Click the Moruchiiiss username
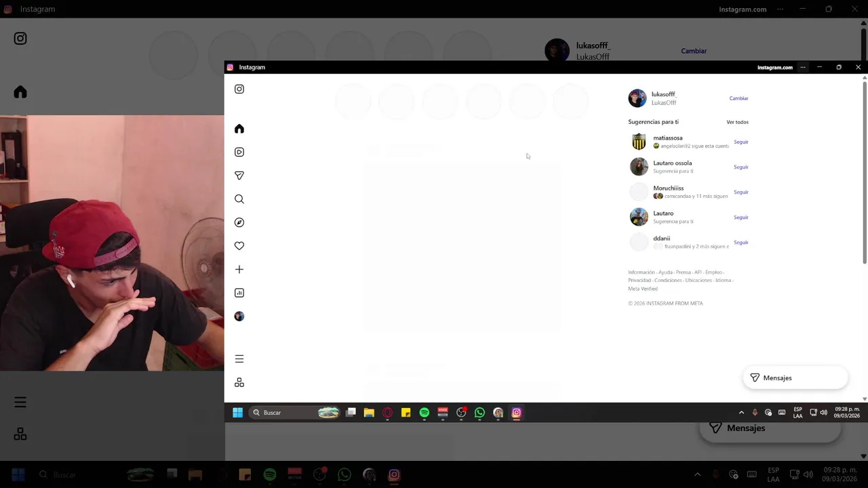Screen dimensions: 868x488 tap(669, 188)
